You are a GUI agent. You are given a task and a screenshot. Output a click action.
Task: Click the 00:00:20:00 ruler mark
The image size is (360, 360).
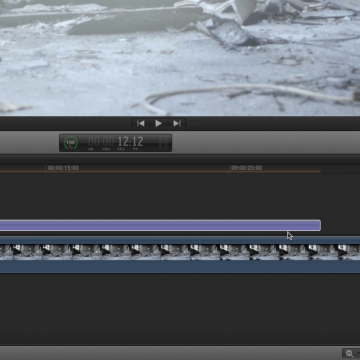pyautogui.click(x=246, y=168)
